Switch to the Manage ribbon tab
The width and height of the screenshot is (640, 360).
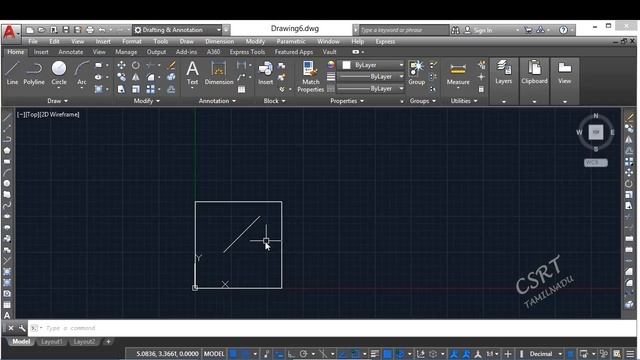(x=126, y=52)
